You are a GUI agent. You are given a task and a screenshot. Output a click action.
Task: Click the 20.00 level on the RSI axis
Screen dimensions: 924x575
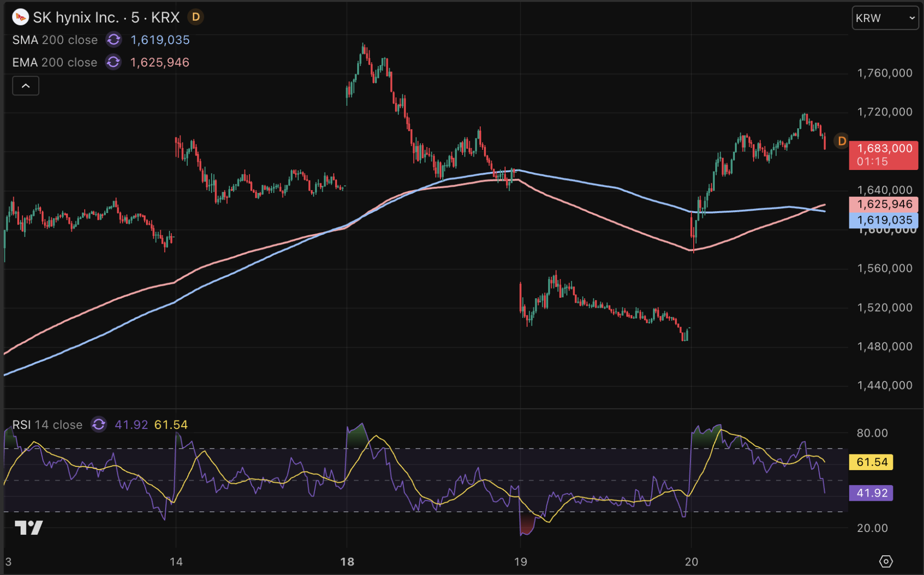click(872, 528)
